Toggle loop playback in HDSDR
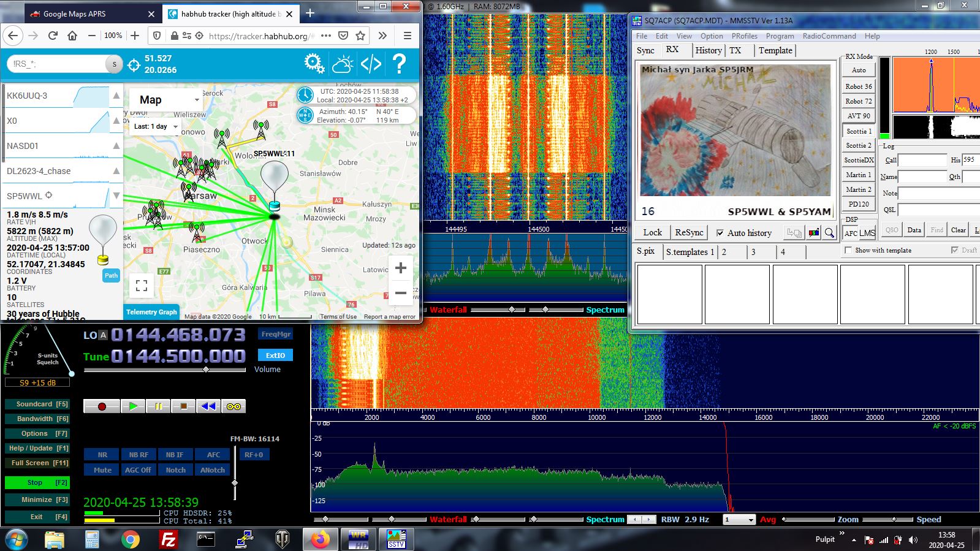 234,406
